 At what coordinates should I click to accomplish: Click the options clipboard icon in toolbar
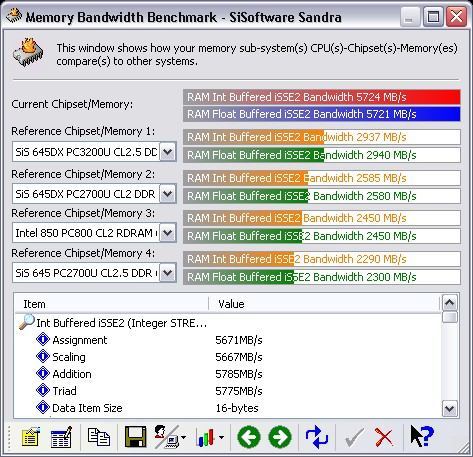point(31,436)
